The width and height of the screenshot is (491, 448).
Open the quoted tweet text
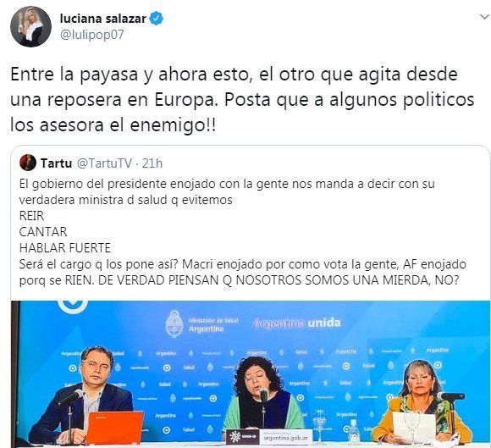click(x=243, y=232)
